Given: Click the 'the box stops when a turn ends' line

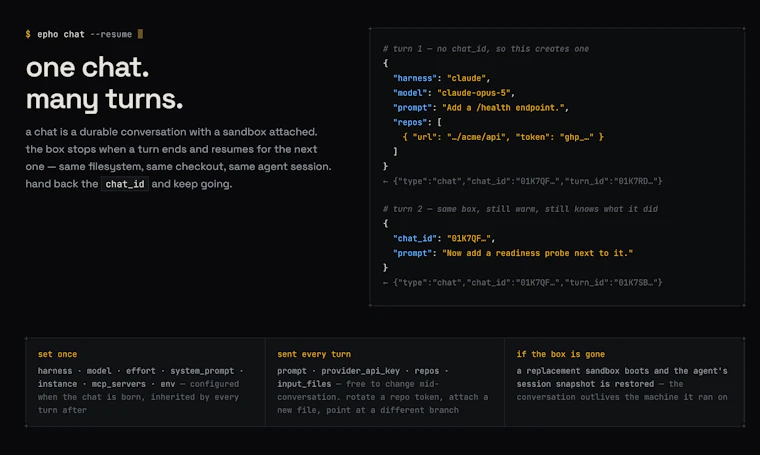Looking at the screenshot, I should [171, 149].
